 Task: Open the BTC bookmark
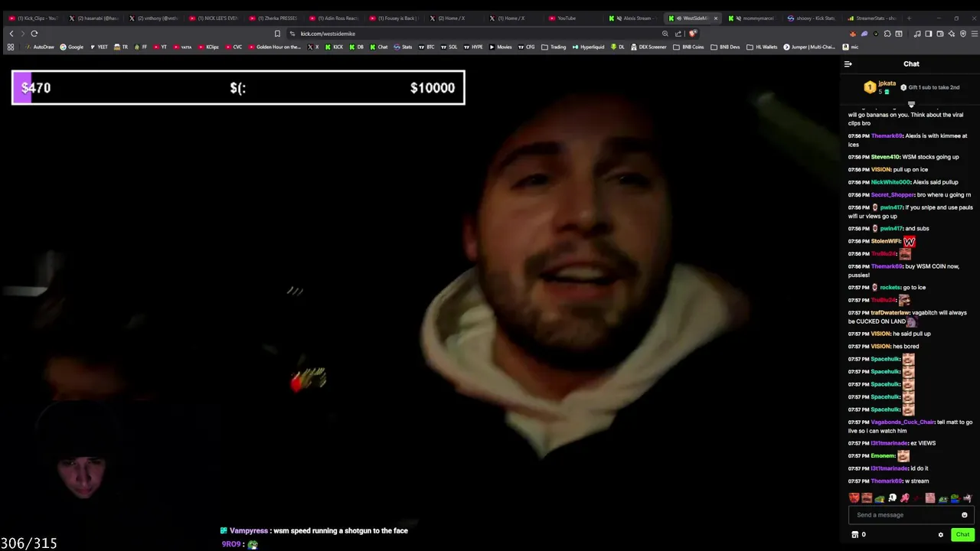(426, 47)
